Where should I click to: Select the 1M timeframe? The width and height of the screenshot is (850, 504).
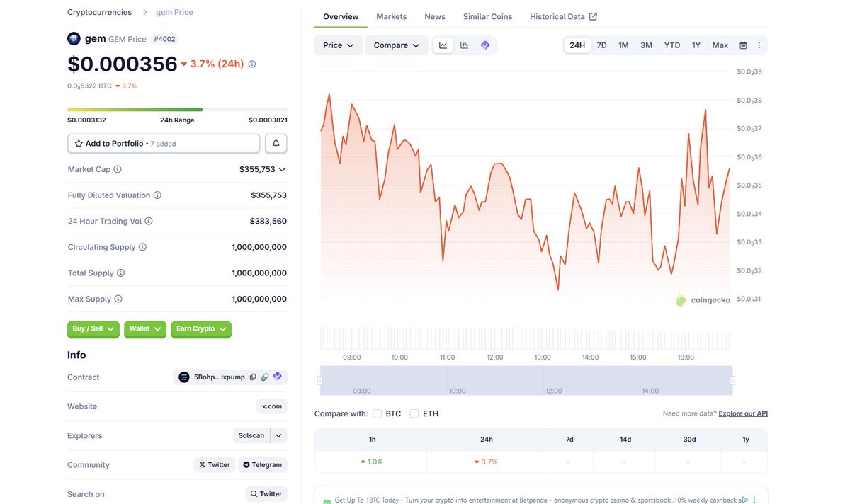(x=623, y=45)
